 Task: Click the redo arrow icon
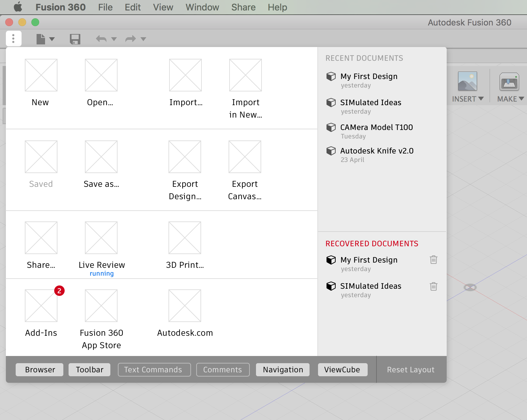click(131, 39)
